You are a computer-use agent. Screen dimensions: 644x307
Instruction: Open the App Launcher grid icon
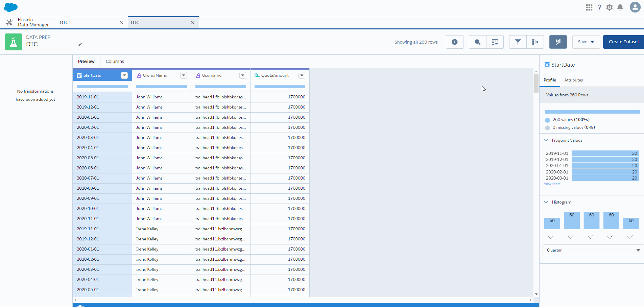pos(589,7)
